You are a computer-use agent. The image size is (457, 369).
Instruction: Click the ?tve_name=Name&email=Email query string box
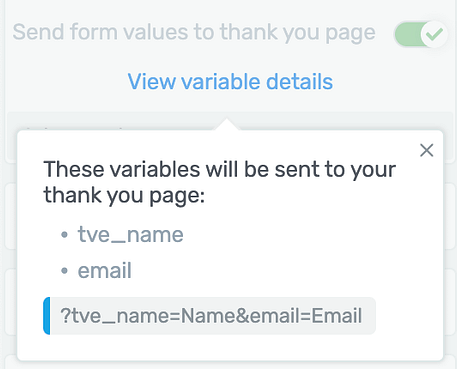210,316
